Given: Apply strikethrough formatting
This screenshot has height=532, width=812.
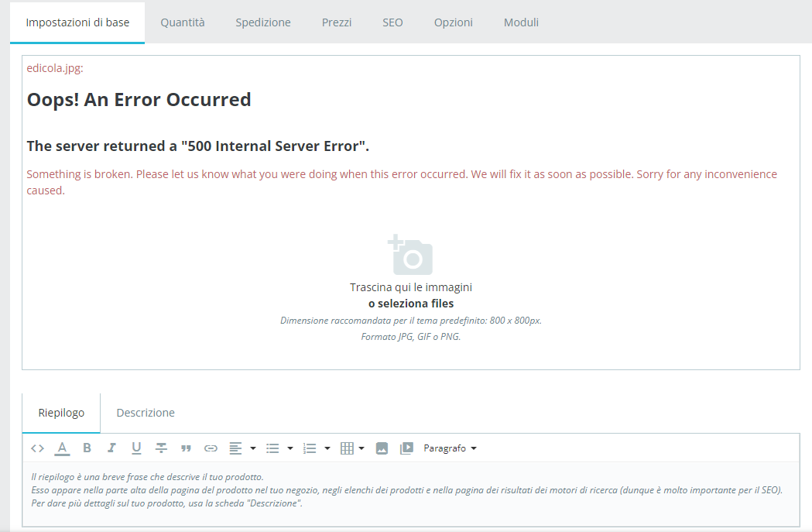Looking at the screenshot, I should [x=161, y=448].
